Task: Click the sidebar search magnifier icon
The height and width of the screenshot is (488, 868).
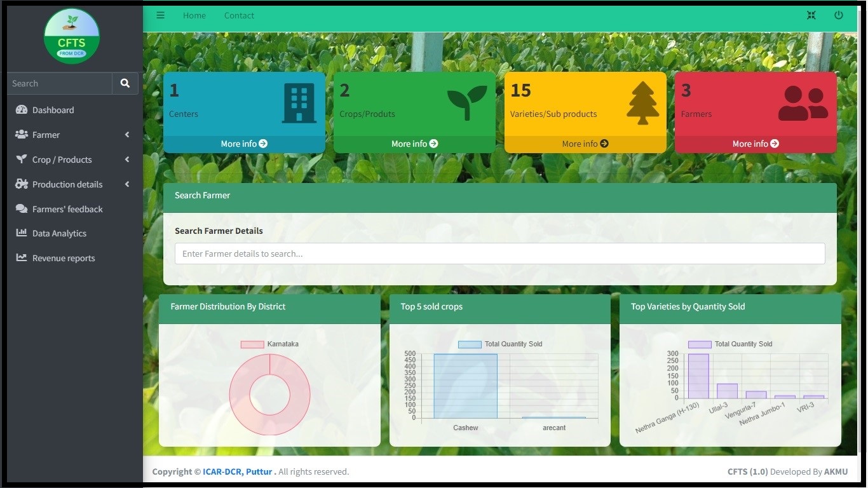Action: pyautogui.click(x=125, y=83)
